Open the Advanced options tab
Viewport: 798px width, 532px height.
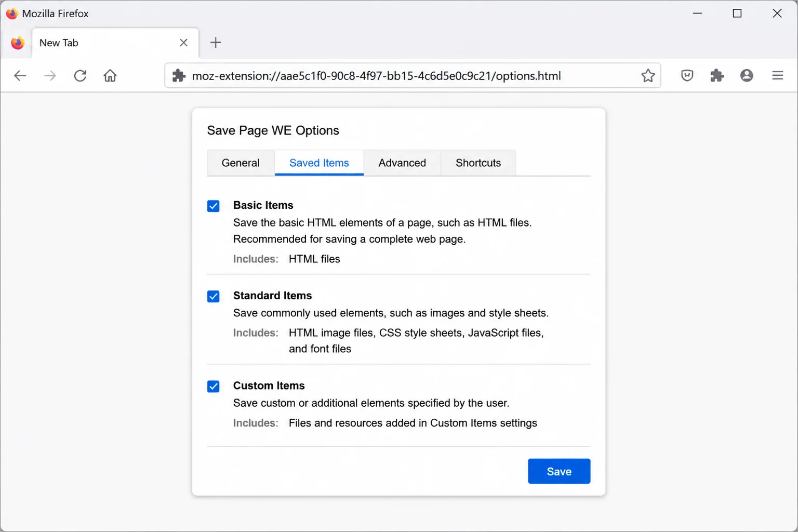pos(402,163)
